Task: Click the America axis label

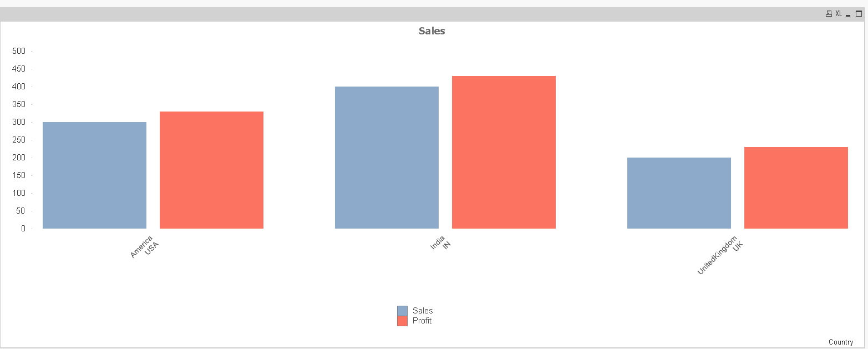Action: [141, 247]
